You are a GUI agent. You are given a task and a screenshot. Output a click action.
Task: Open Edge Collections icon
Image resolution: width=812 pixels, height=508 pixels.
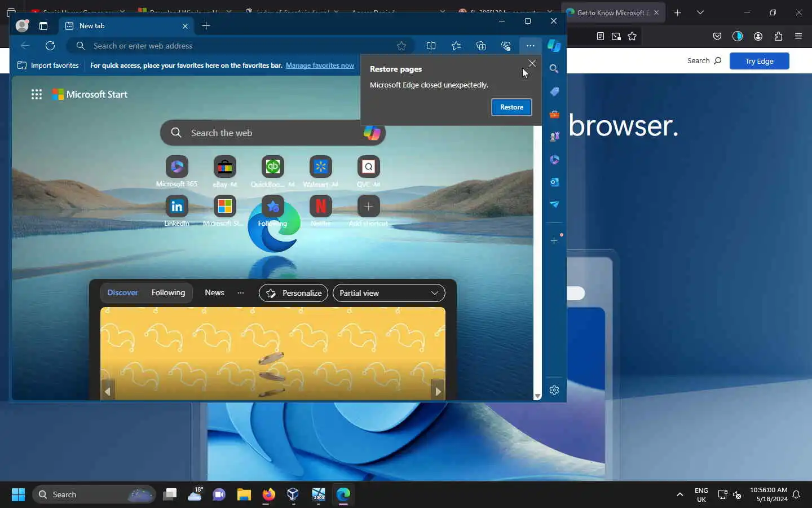point(481,46)
